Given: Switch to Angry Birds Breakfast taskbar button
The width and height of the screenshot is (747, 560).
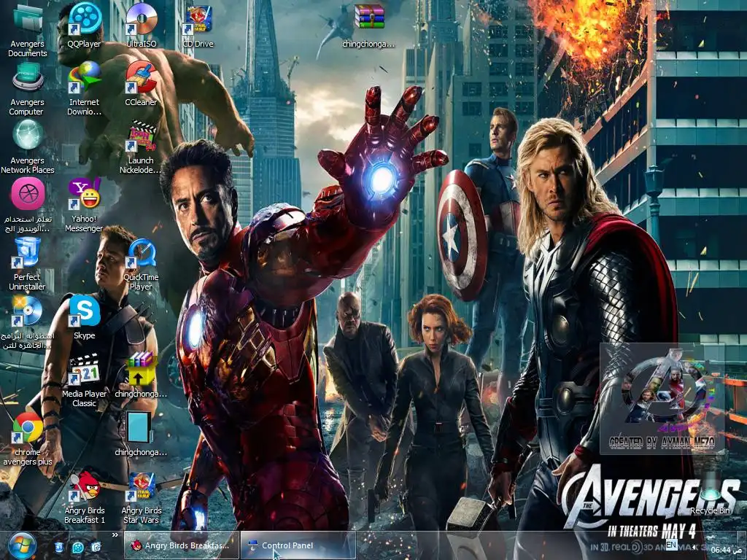Looking at the screenshot, I should [181, 545].
